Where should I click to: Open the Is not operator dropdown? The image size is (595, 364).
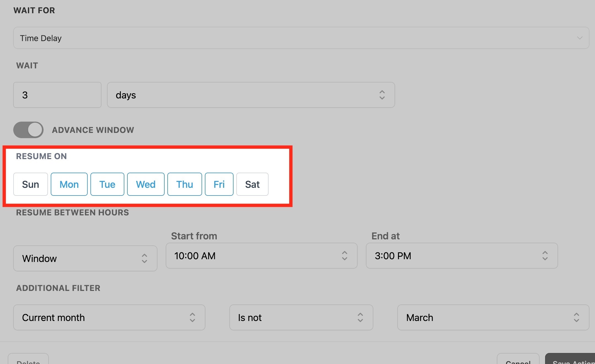tap(301, 317)
